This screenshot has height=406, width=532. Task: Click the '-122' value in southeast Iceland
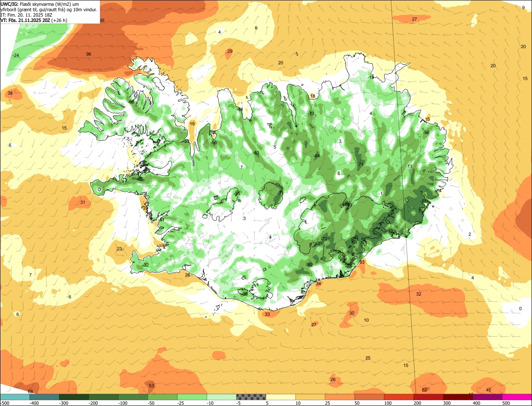point(392,231)
